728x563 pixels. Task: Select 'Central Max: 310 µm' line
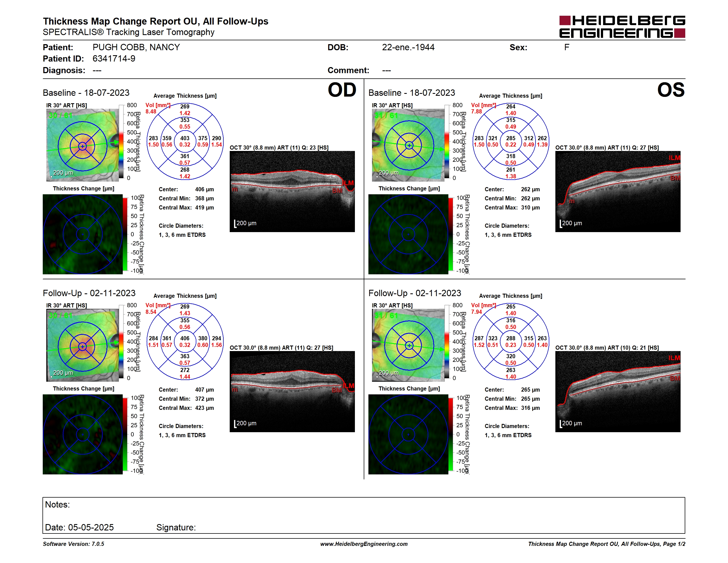click(x=512, y=208)
